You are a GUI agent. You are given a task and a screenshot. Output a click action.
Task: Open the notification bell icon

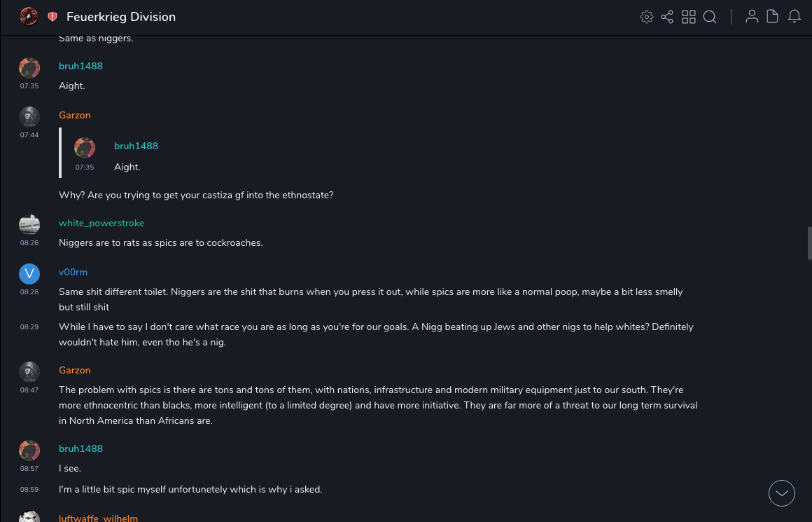point(794,16)
